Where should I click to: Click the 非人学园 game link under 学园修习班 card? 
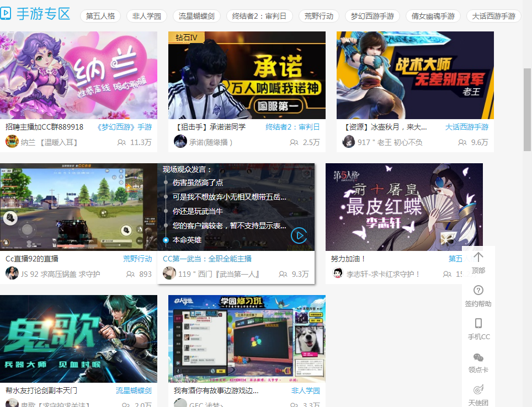tap(306, 390)
